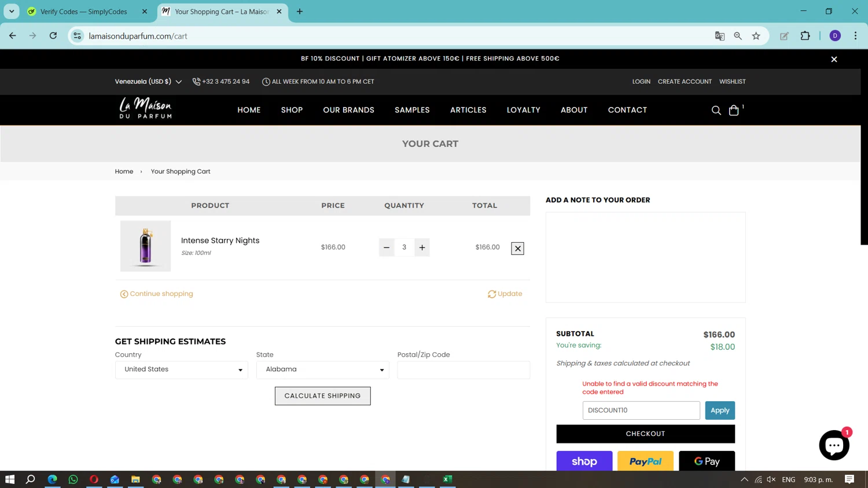
Task: Open the browser extensions puzzle icon
Action: pyautogui.click(x=805, y=36)
